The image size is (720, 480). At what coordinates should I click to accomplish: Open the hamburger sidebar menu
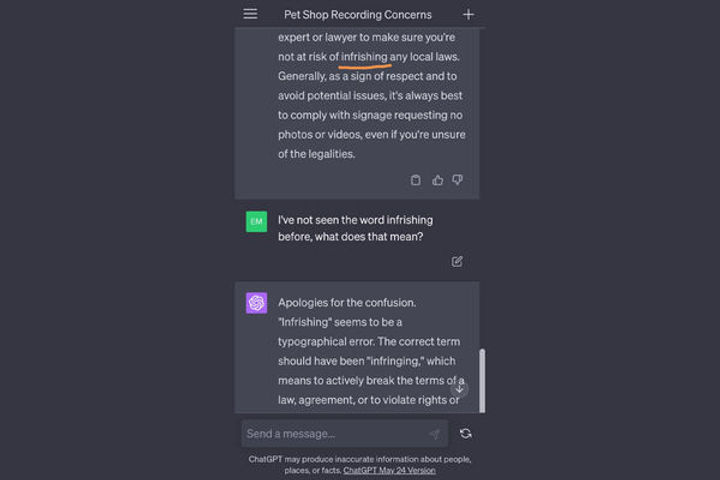coord(250,14)
